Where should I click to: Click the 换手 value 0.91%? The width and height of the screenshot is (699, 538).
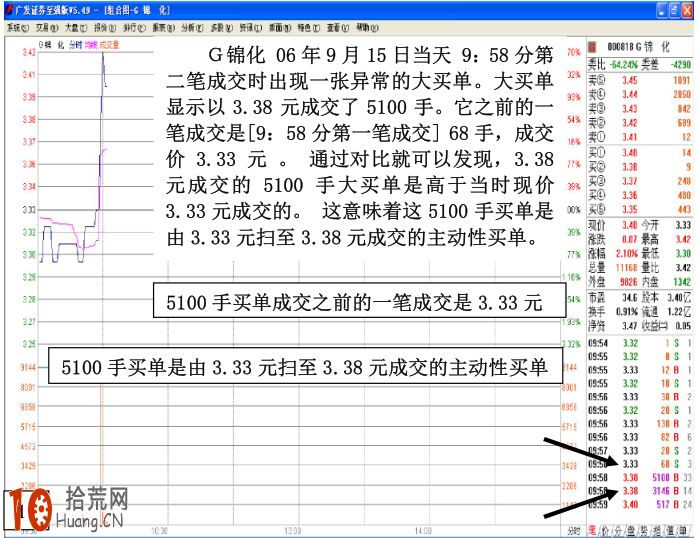[x=627, y=312]
